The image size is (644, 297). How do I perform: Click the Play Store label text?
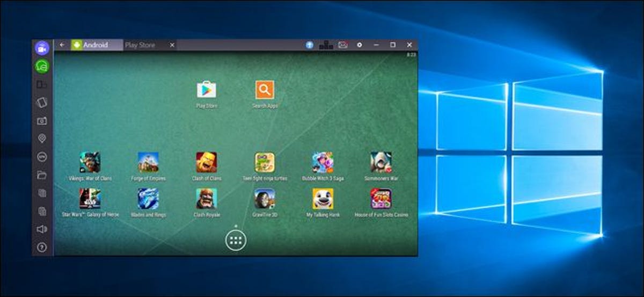(207, 106)
